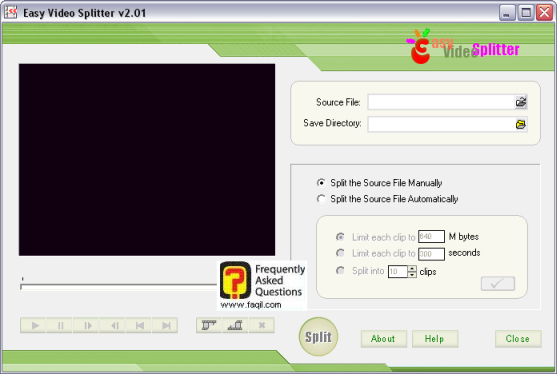Set the clip end marker icon
Image resolution: width=557 pixels, height=374 pixels.
coord(235,325)
